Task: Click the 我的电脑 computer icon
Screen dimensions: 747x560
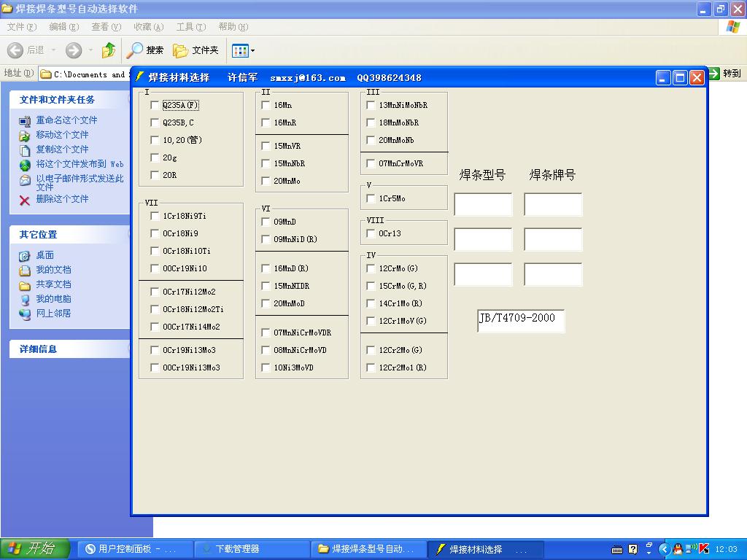Action: click(25, 300)
